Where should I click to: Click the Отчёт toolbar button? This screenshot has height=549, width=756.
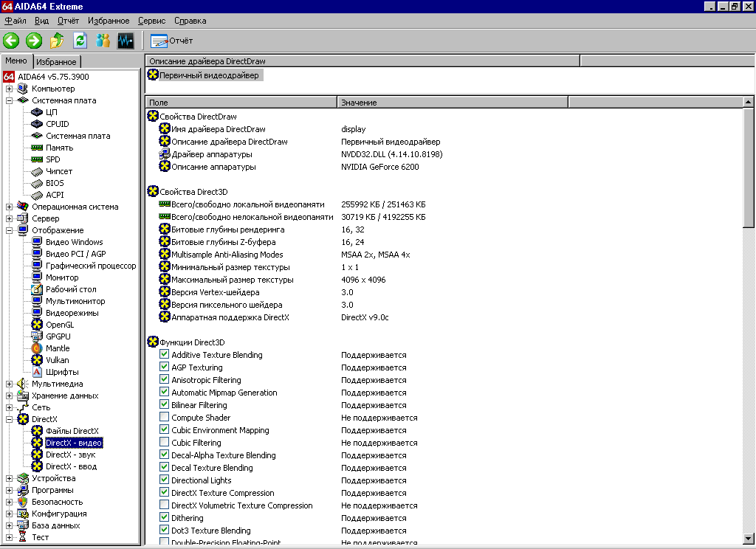coord(172,41)
